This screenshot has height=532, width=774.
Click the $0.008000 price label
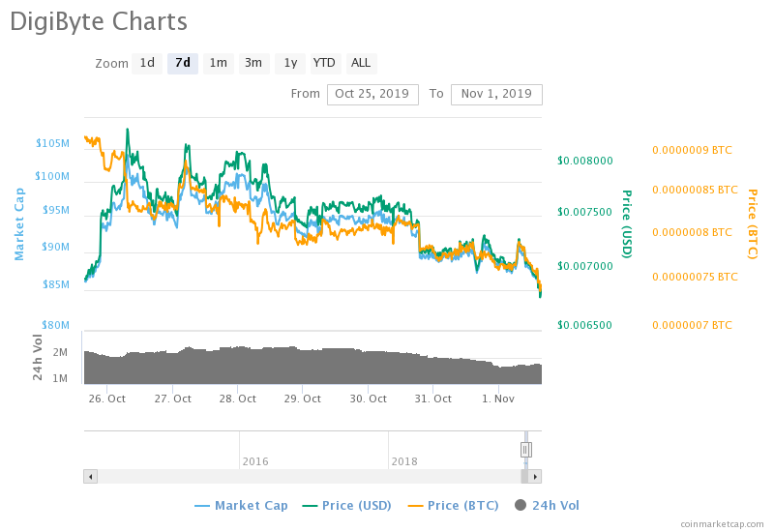pyautogui.click(x=585, y=161)
